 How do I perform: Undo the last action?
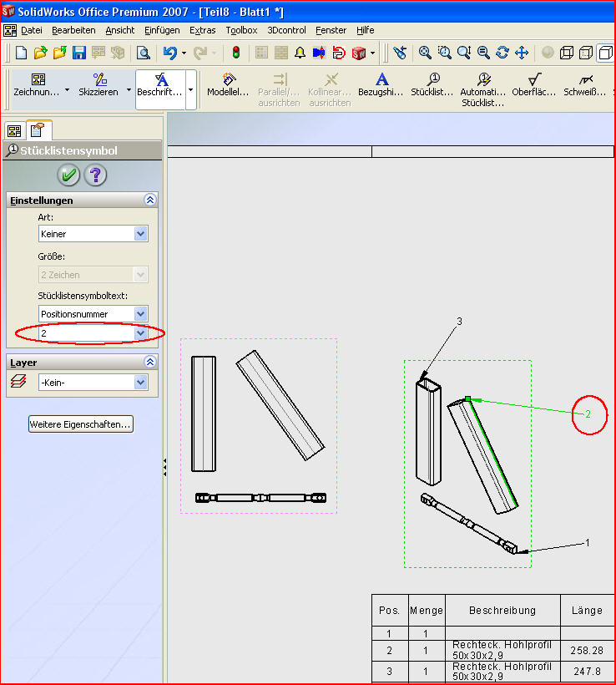(169, 53)
